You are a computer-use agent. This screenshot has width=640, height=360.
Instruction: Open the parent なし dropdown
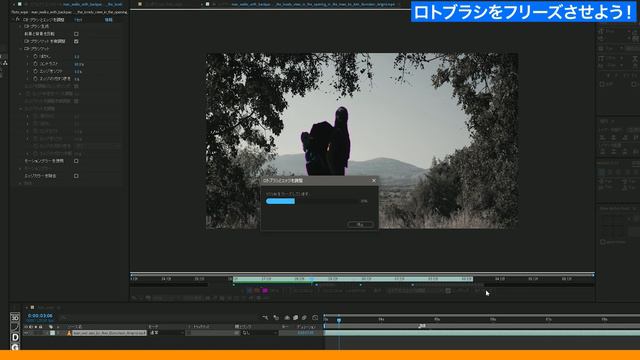point(259,333)
